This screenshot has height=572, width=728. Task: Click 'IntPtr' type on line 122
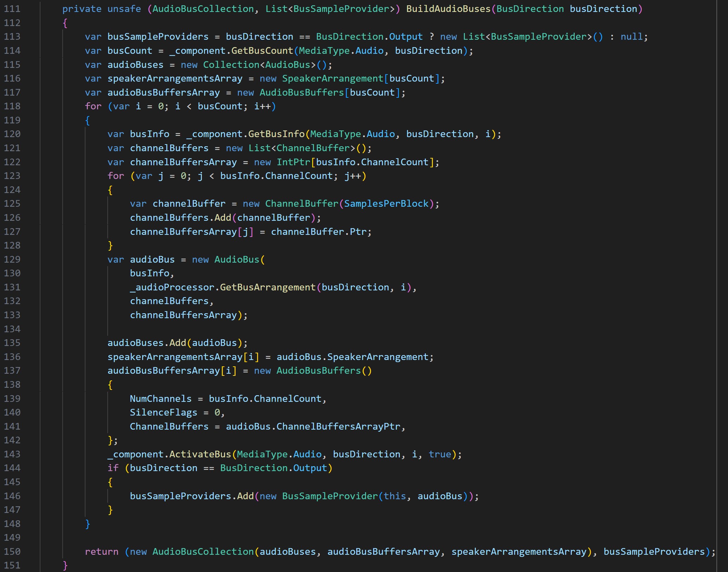pos(293,162)
